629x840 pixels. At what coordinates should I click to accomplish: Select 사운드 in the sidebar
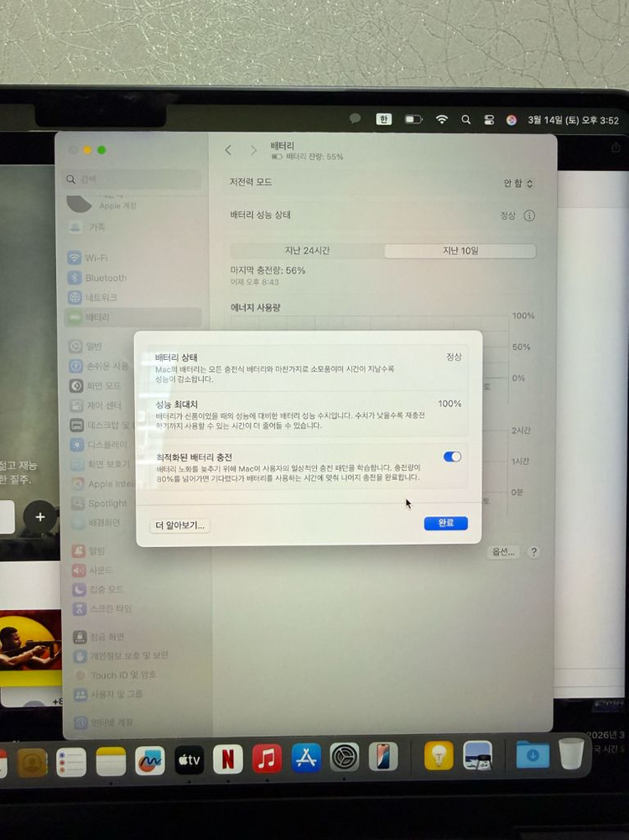[93, 570]
